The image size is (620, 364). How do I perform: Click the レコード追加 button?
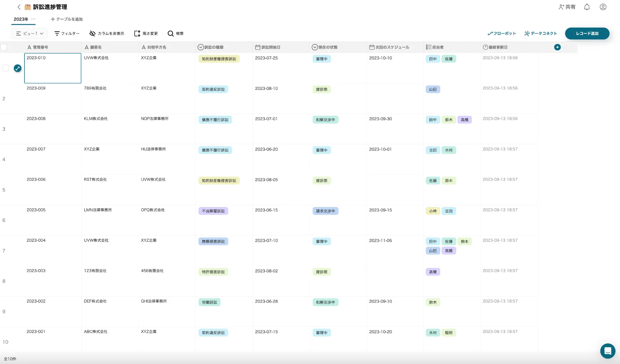[587, 33]
